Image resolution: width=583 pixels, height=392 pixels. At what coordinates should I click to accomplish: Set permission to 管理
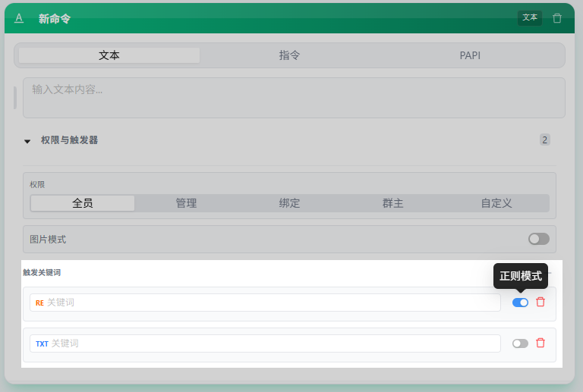pyautogui.click(x=186, y=203)
